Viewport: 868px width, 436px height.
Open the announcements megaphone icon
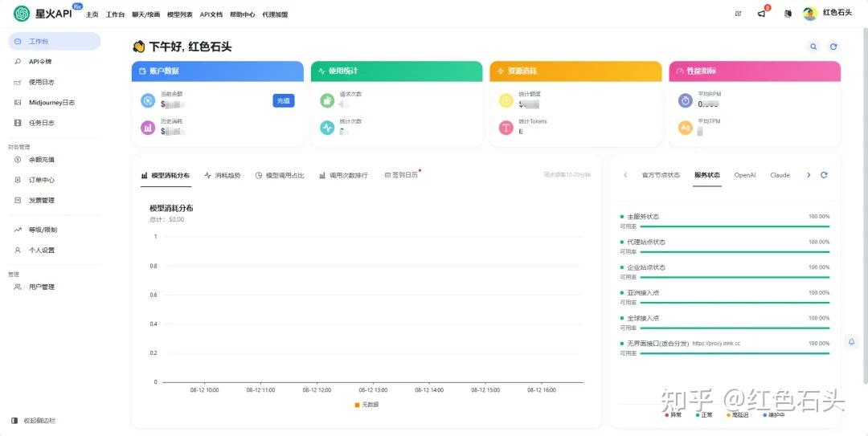click(762, 14)
